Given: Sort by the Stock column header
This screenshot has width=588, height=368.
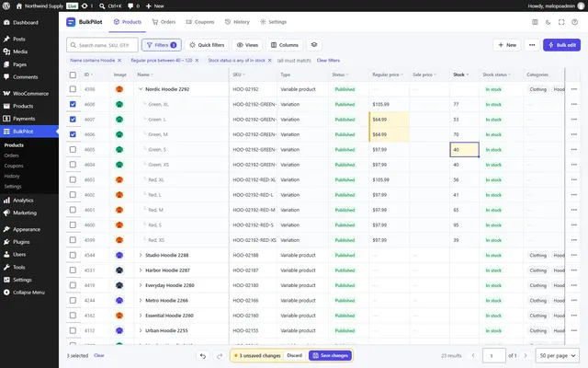Looking at the screenshot, I should [x=461, y=75].
